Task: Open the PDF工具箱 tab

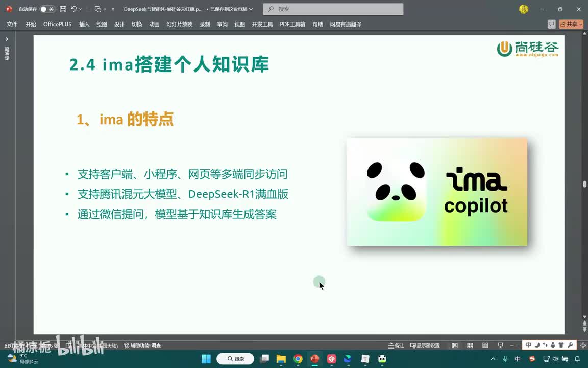Action: 292,24
